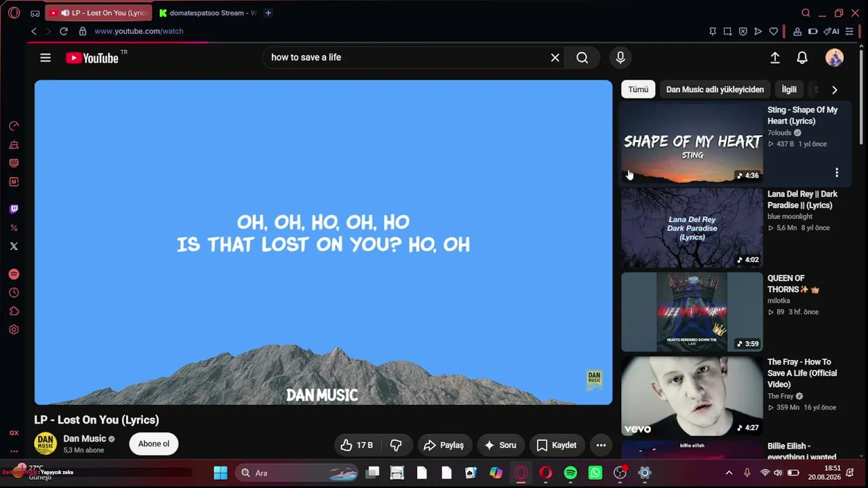Viewport: 868px width, 488px height.
Task: Open the Windows taskbar search box
Action: [x=297, y=473]
